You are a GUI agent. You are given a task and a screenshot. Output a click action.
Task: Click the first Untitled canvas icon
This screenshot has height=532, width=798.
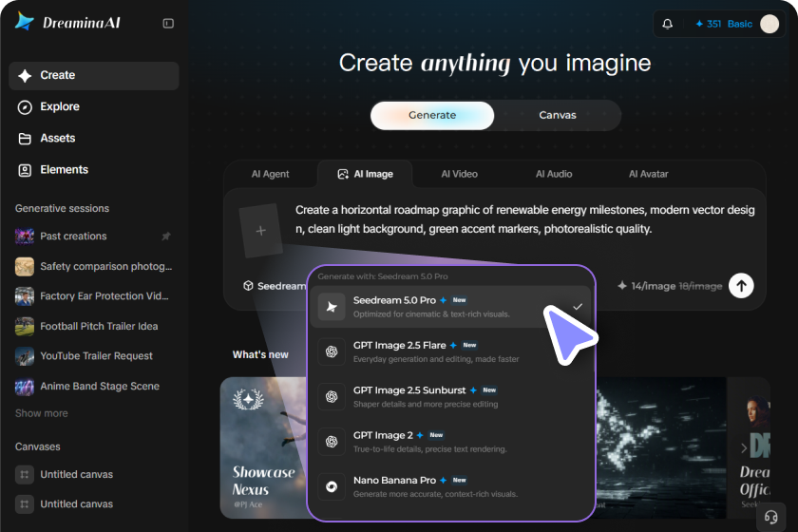[25, 474]
